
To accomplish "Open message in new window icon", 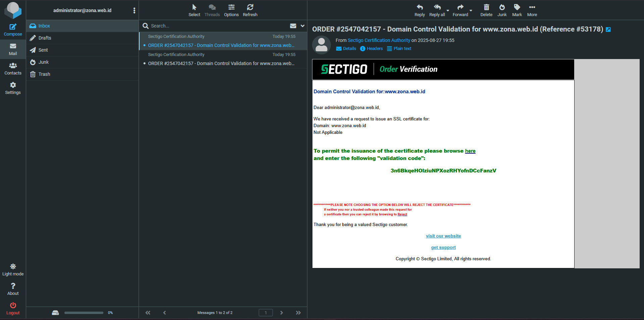I will tap(608, 30).
